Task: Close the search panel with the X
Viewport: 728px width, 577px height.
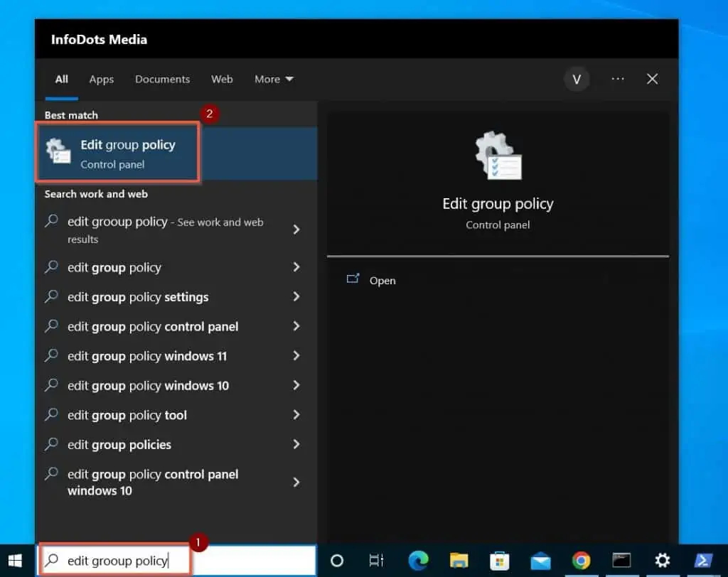Action: [653, 79]
